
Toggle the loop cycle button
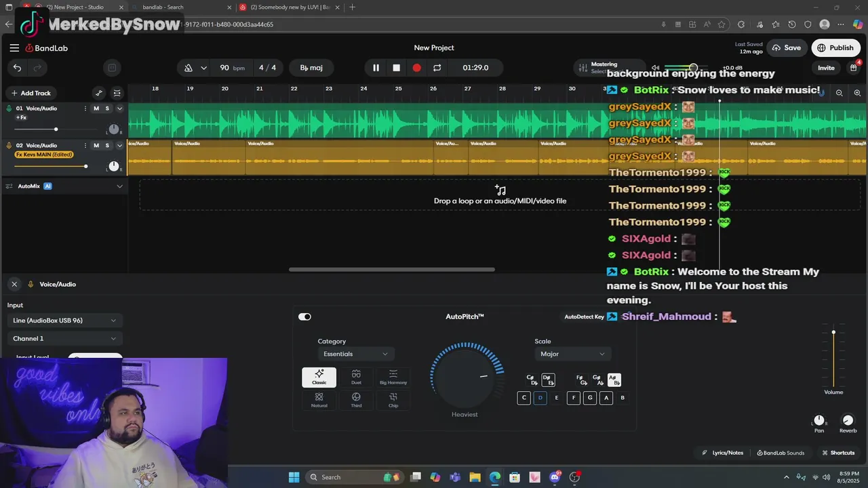tap(437, 68)
